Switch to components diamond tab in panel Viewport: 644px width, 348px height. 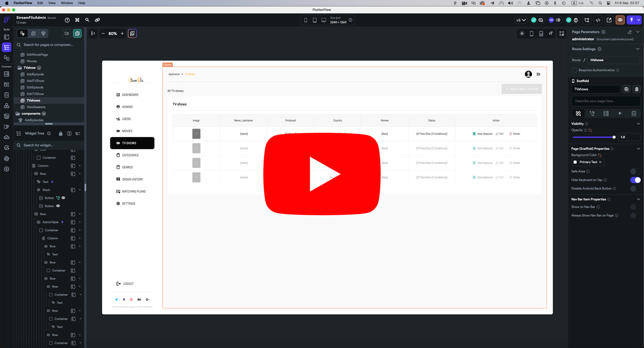coord(43,34)
